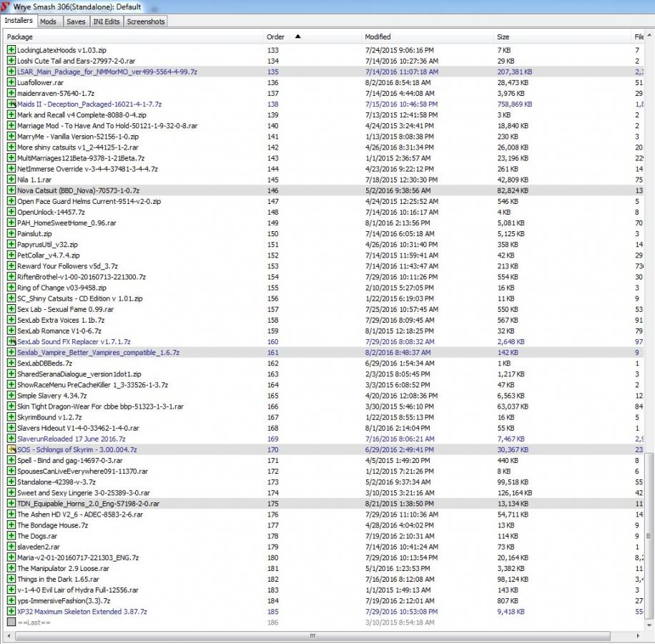
Task: Click install icon for MultiMarriages121Beta
Action: click(x=11, y=158)
